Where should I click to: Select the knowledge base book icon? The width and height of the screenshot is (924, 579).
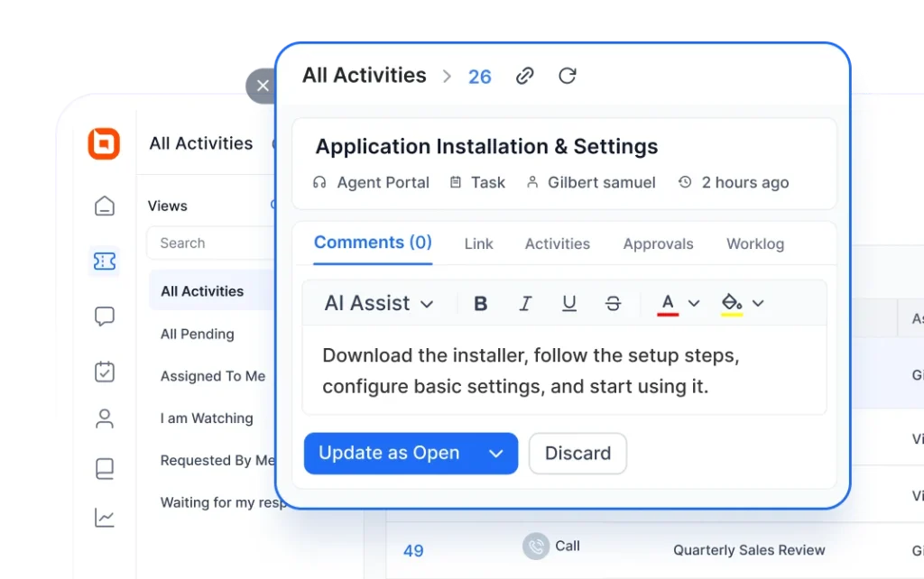(104, 469)
